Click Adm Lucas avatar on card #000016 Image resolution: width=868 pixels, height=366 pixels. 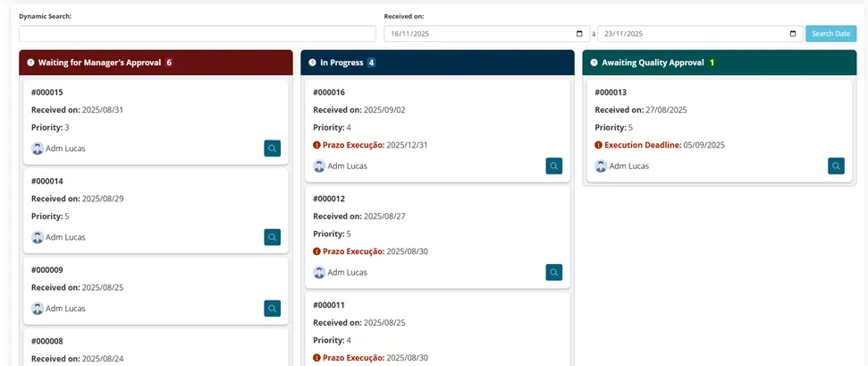(x=319, y=166)
